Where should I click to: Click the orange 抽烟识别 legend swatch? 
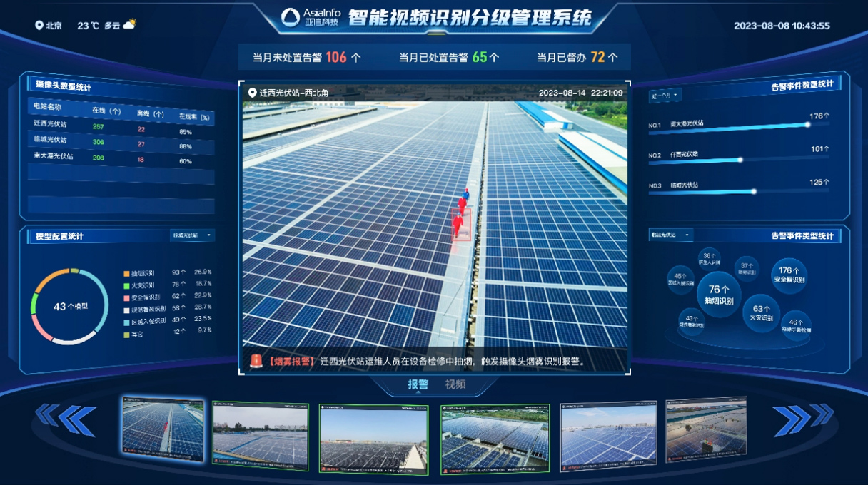click(126, 273)
